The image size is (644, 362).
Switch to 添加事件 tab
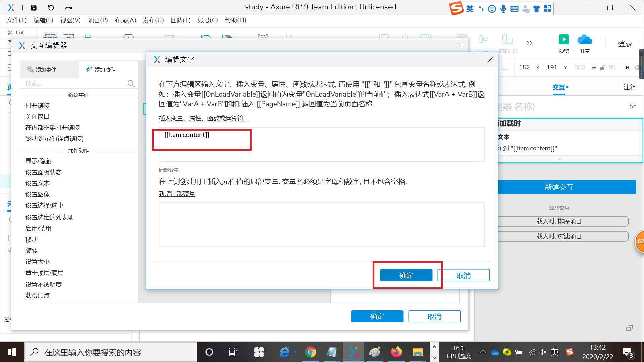(49, 69)
